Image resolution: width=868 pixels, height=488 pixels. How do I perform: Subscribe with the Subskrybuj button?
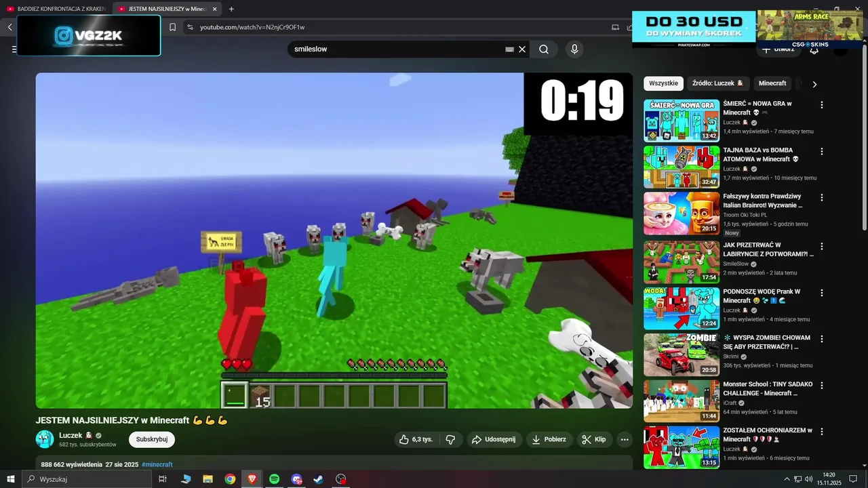click(x=151, y=439)
